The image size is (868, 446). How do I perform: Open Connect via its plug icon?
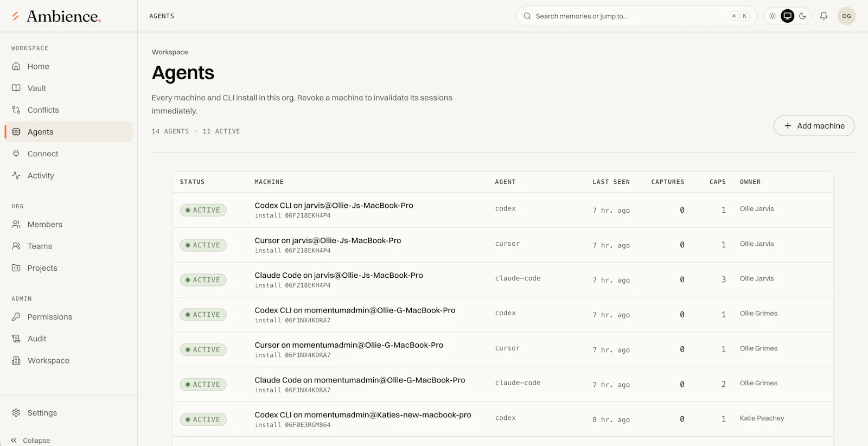click(16, 154)
